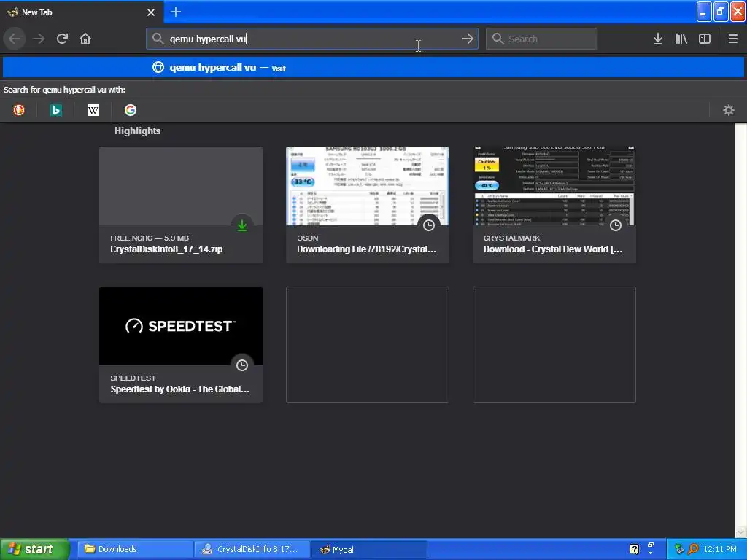Switch to Downloads taskbar window
Viewport: 747px width, 560px height.
tap(135, 549)
